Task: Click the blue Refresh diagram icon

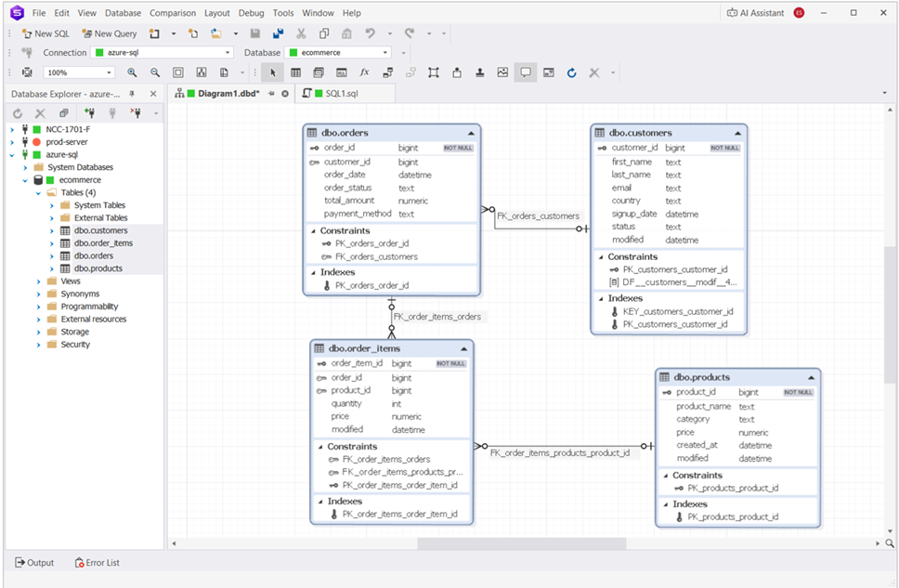Action: [571, 72]
